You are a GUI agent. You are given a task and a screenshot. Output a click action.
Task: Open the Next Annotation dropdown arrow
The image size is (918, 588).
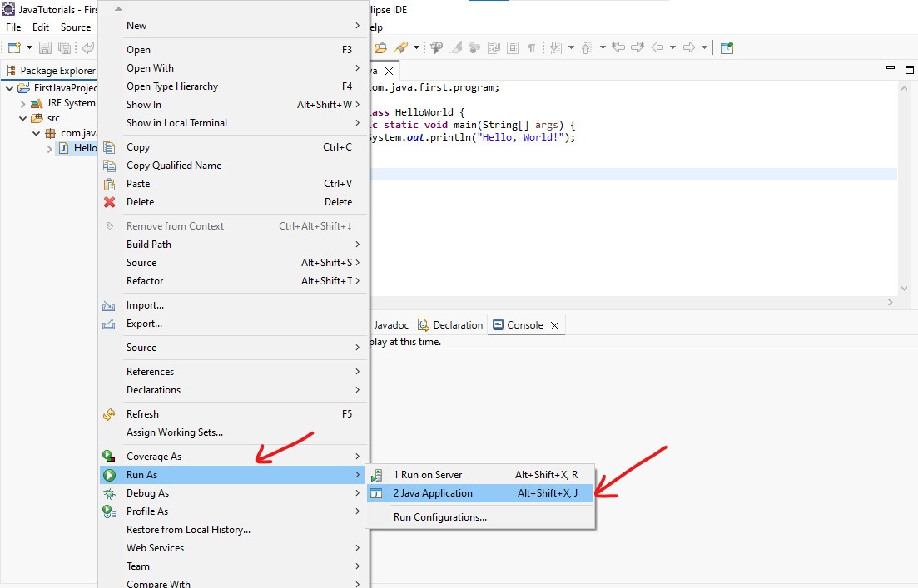pos(571,47)
